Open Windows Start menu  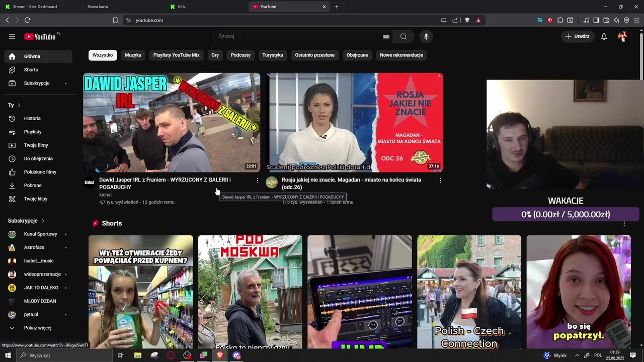point(8,355)
